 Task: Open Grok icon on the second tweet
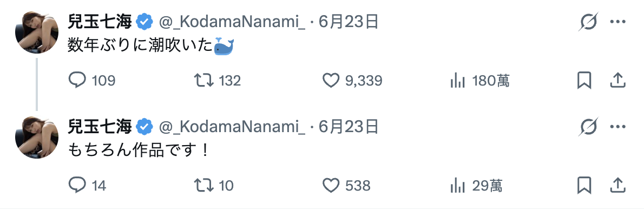click(589, 127)
